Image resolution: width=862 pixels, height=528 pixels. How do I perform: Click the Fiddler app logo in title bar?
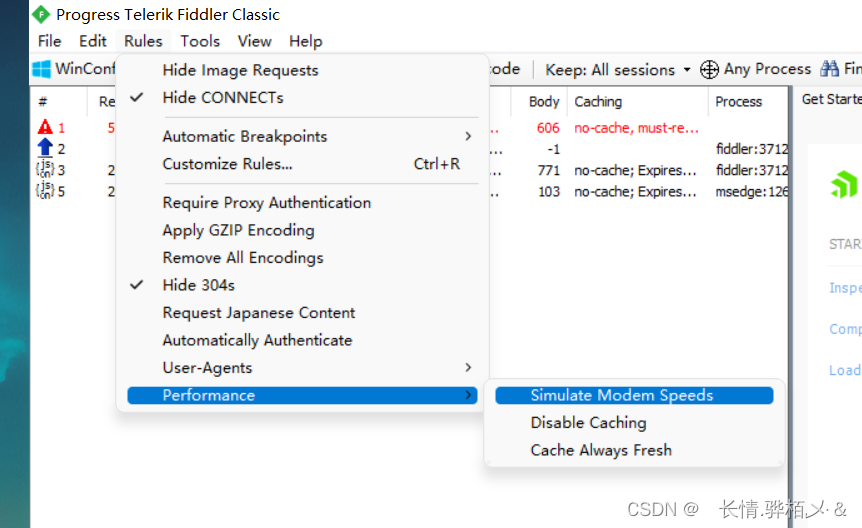click(x=41, y=14)
